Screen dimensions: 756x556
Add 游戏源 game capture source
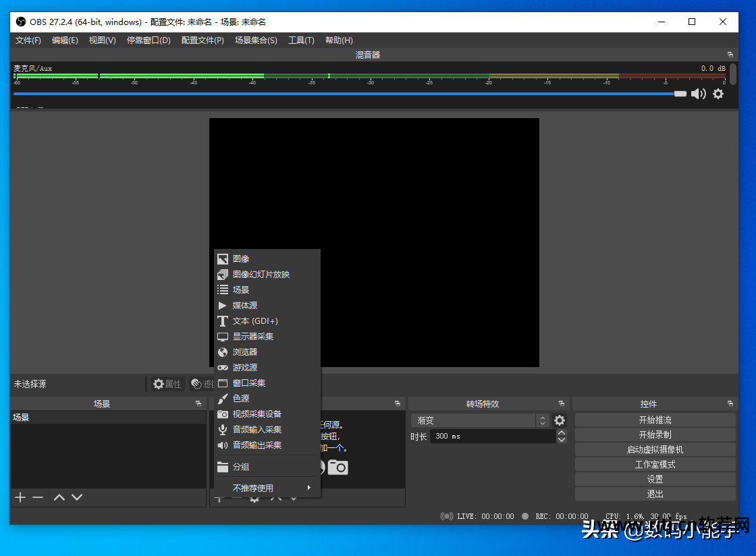tap(267, 367)
